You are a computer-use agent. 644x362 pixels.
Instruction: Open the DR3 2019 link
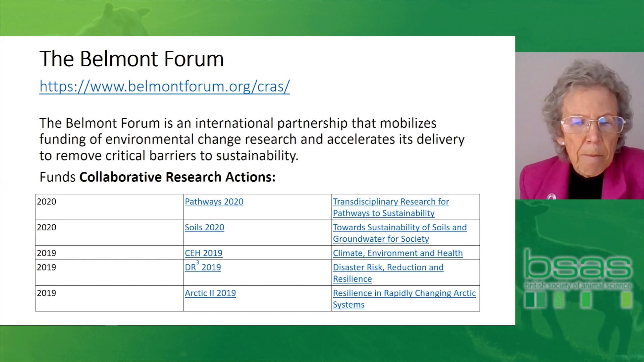click(x=203, y=267)
